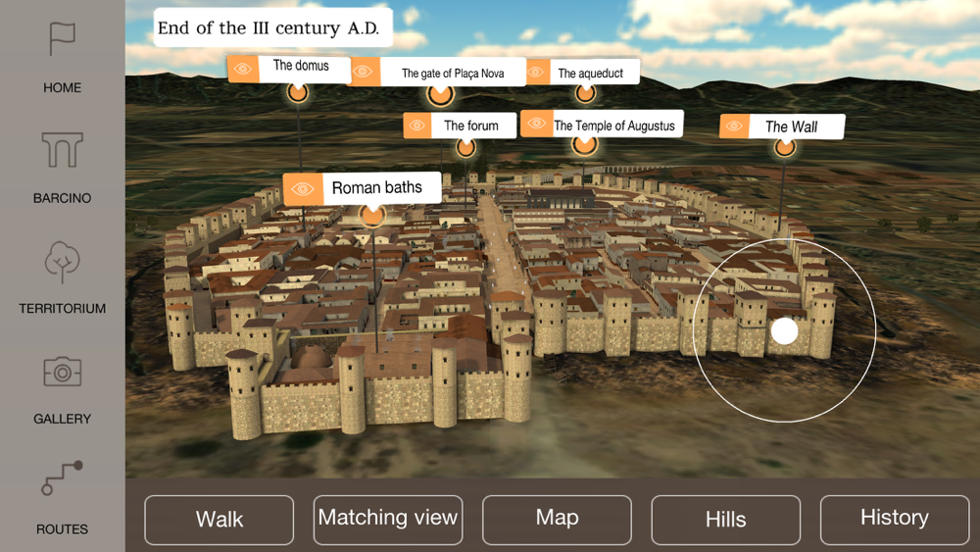Select the Roman baths label

(377, 187)
